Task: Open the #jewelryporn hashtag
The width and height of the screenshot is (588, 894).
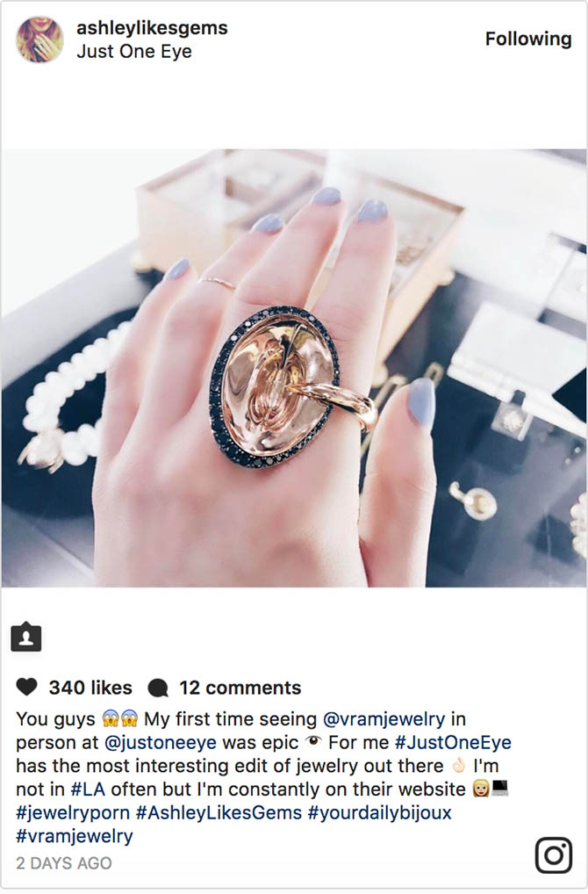Action: 73,812
